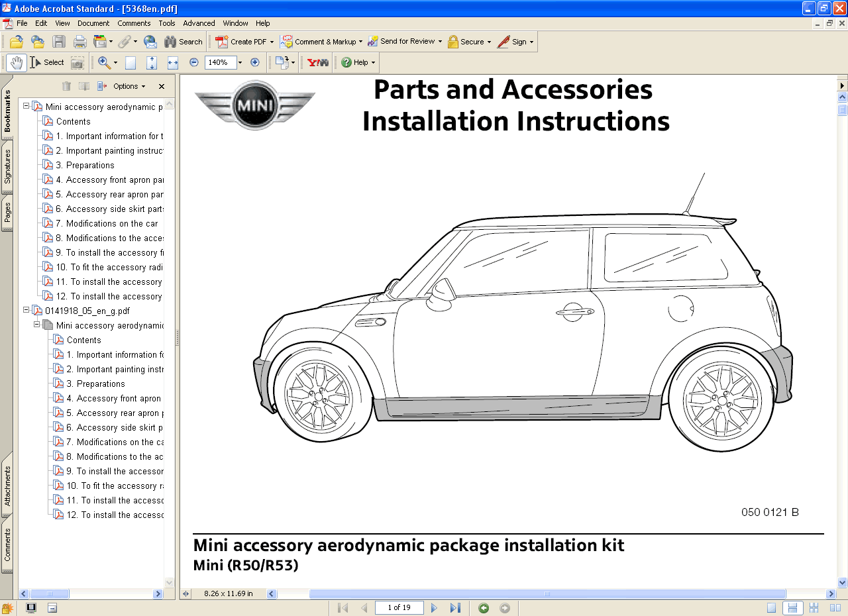Click the Next View arrow button
This screenshot has height=616, width=848.
505,608
